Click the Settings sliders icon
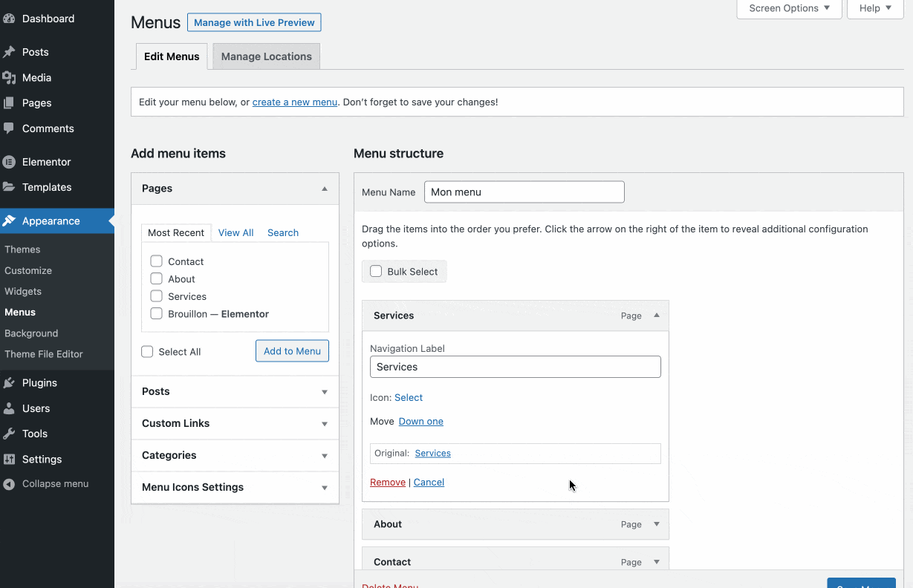913x588 pixels. (x=9, y=460)
